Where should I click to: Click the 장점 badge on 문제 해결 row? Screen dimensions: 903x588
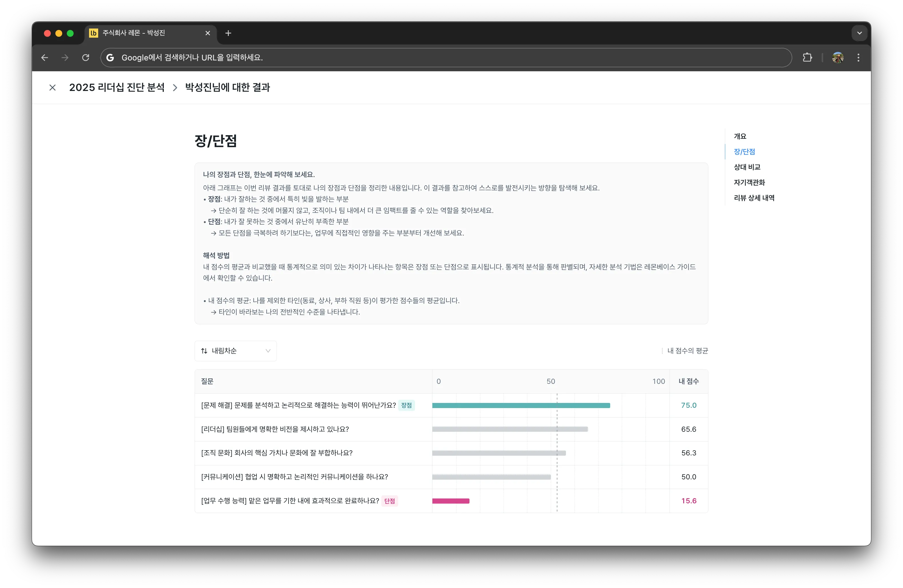[406, 405]
